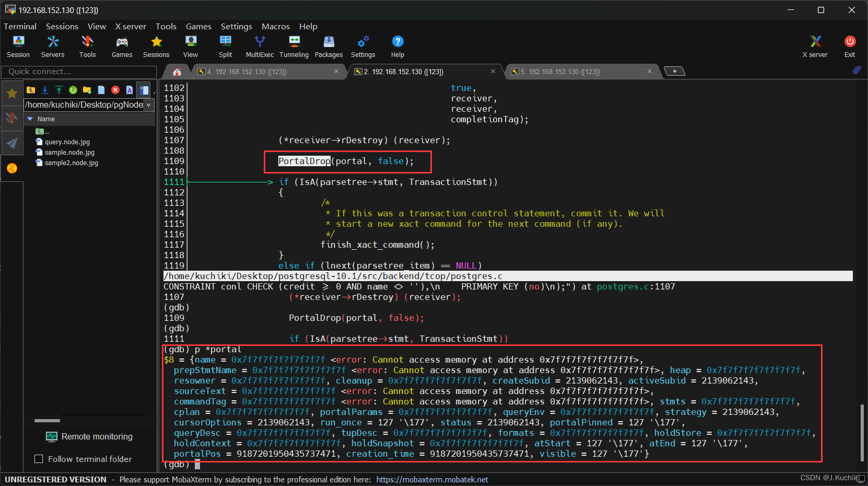Open the mobaxterm.mobatek.net link

432,479
